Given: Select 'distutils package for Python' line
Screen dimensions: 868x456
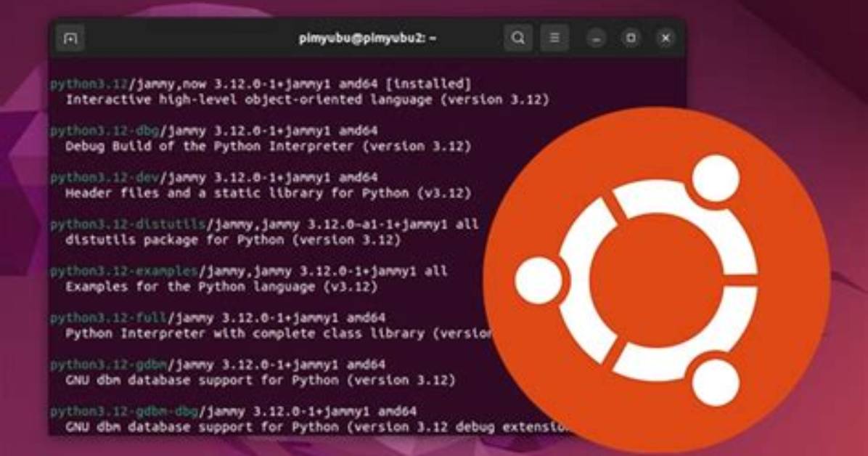Looking at the screenshot, I should [233, 240].
